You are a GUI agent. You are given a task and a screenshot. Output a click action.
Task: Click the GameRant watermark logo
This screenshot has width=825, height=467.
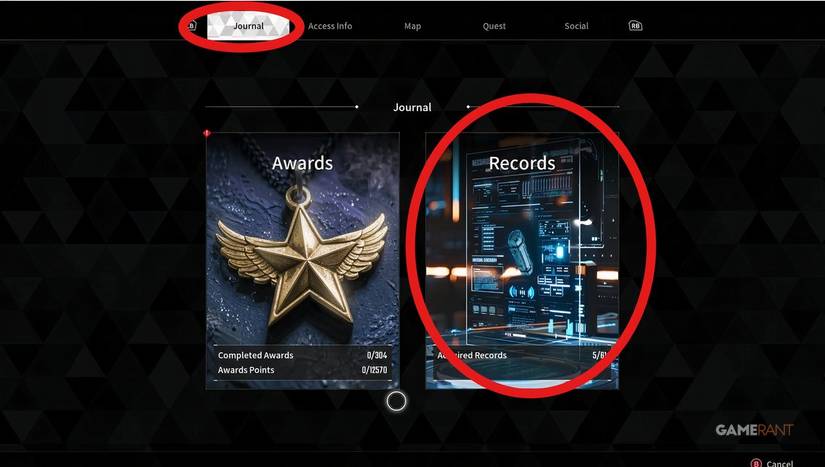[754, 430]
